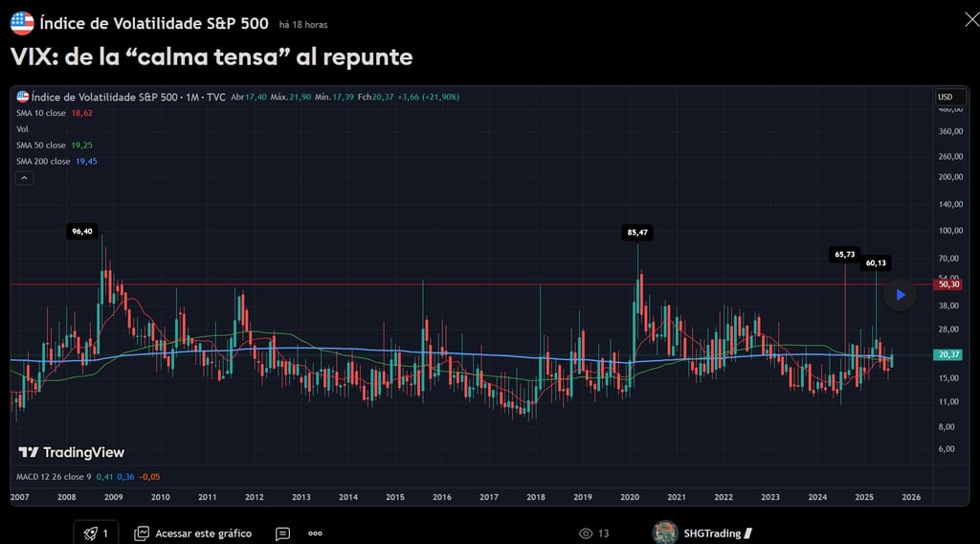Click the 2020 label on time axis

tap(630, 497)
